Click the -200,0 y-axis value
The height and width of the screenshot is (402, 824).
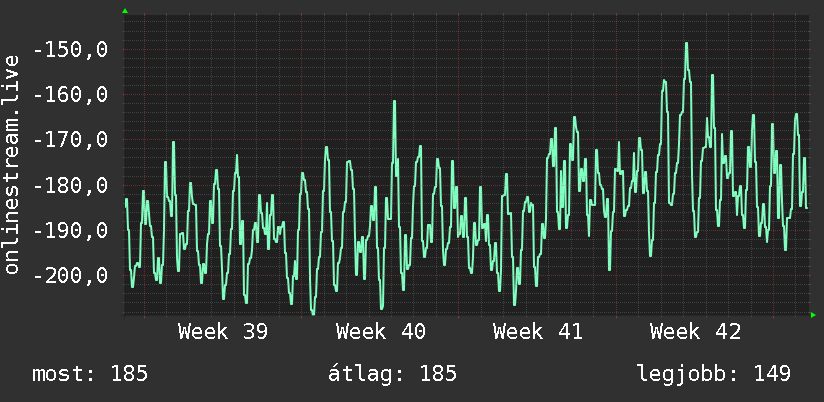[70, 275]
